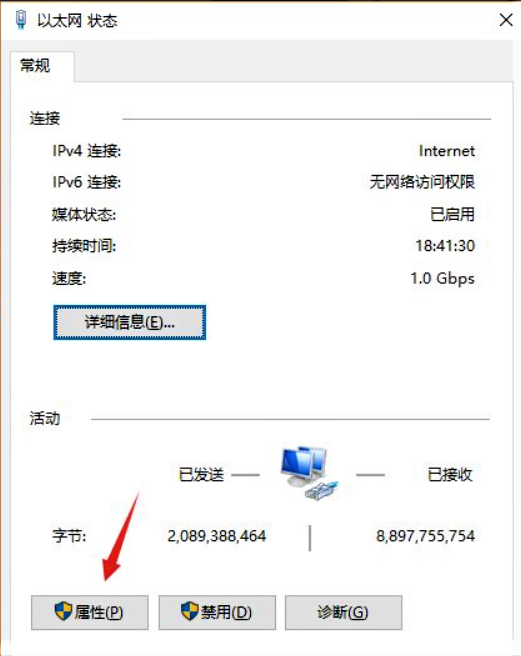
Task: Close the 以太网 状态 dialog
Action: point(506,20)
